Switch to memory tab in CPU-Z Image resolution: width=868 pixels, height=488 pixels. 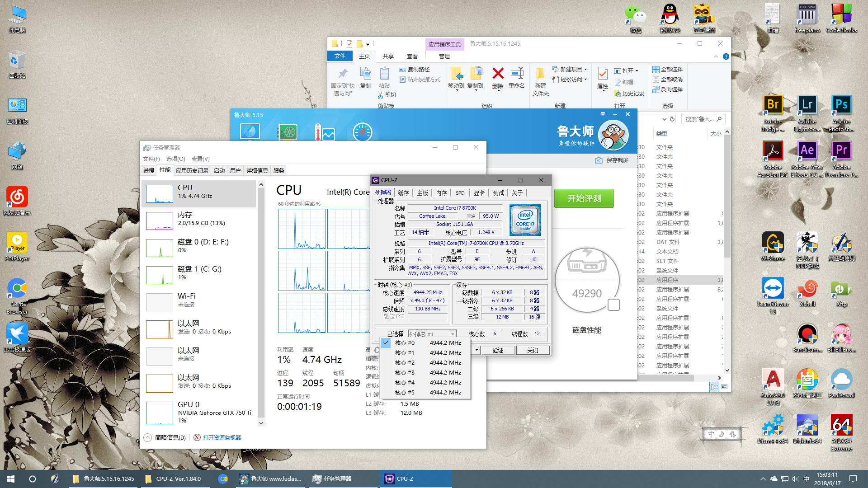click(x=441, y=193)
